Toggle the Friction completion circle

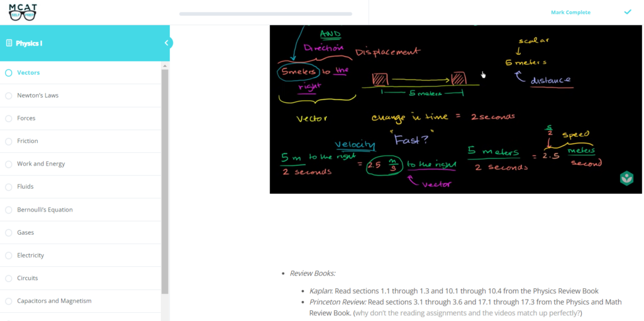[x=9, y=141]
